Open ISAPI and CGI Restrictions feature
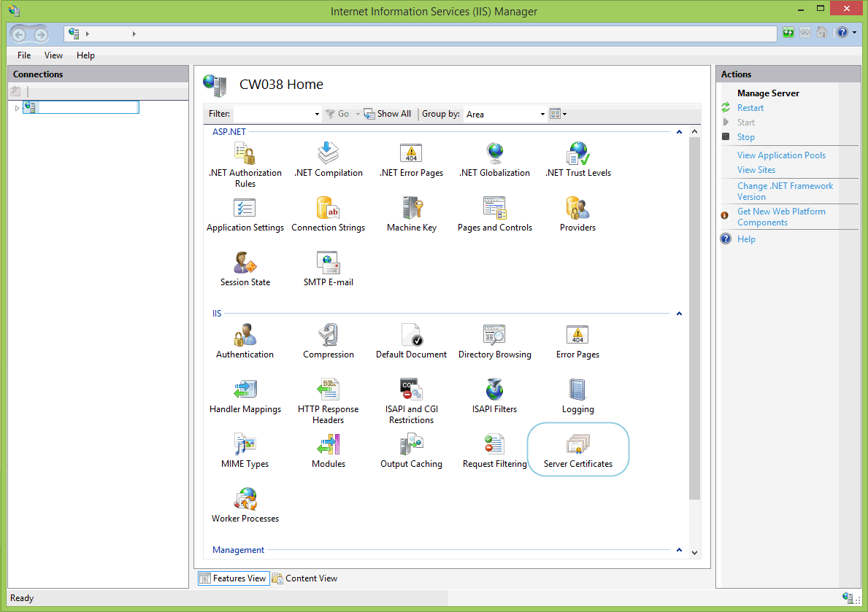This screenshot has width=868, height=612. pyautogui.click(x=411, y=401)
